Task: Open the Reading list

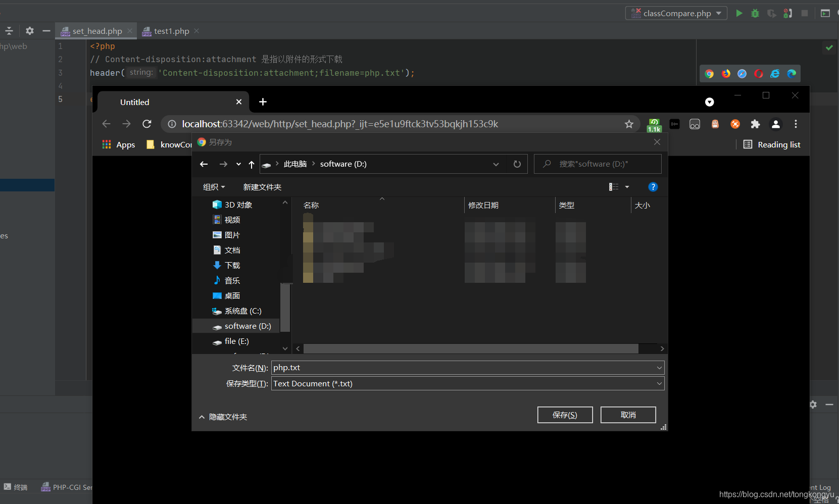Action: click(x=772, y=144)
